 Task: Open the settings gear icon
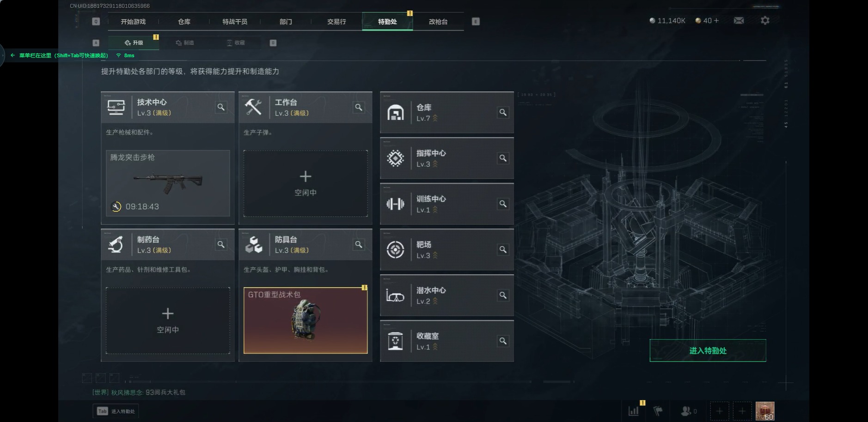click(765, 20)
